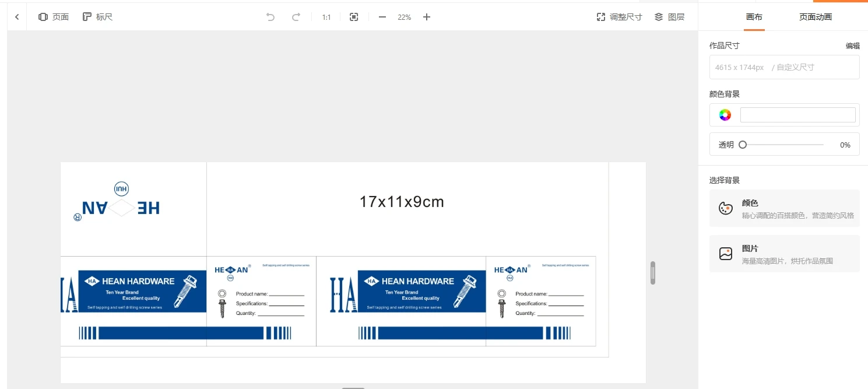The image size is (868, 389).
Task: Click the 透明 transparency slider handle
Action: tap(743, 145)
